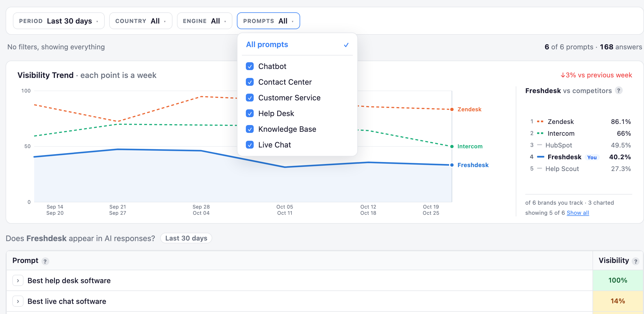Deselect the Live Chat checkbox
The width and height of the screenshot is (644, 314).
coord(250,145)
